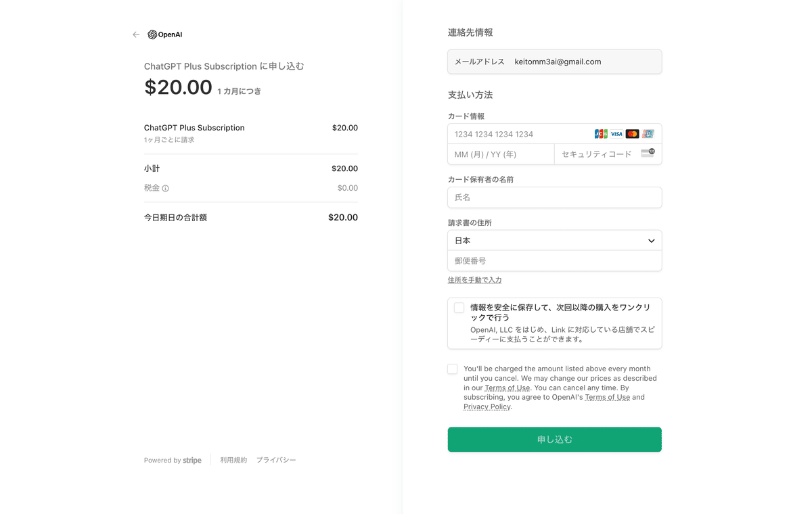Image resolution: width=812 pixels, height=514 pixels.
Task: Open the 日本 country dropdown
Action: point(555,241)
